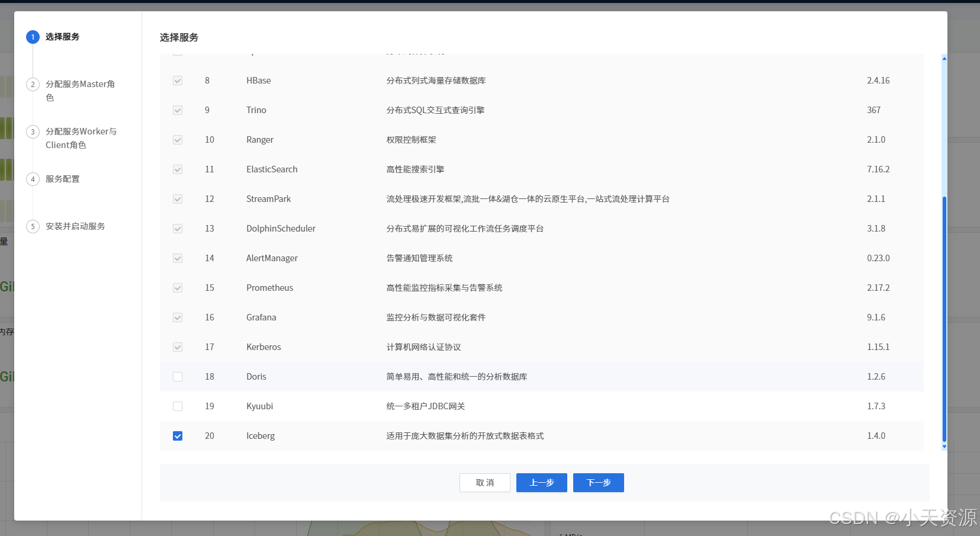Toggle the DolphinScheduler service checkbox
Screen dimensions: 980x536
click(x=178, y=229)
